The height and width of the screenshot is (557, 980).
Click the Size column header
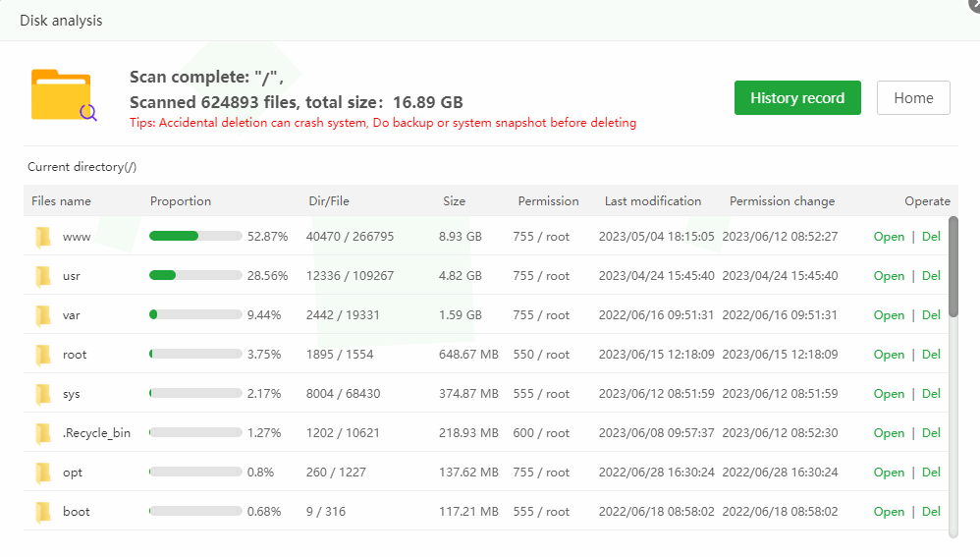(454, 201)
